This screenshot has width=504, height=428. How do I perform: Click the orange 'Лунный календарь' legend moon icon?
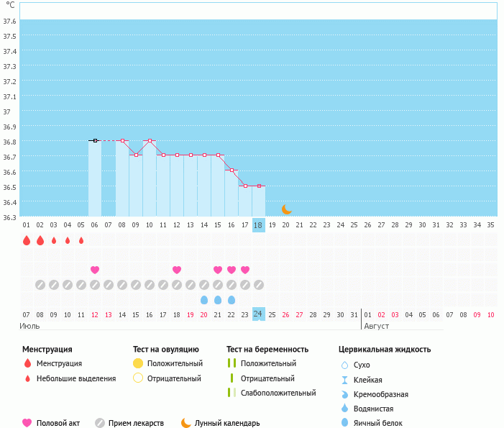pyautogui.click(x=186, y=423)
